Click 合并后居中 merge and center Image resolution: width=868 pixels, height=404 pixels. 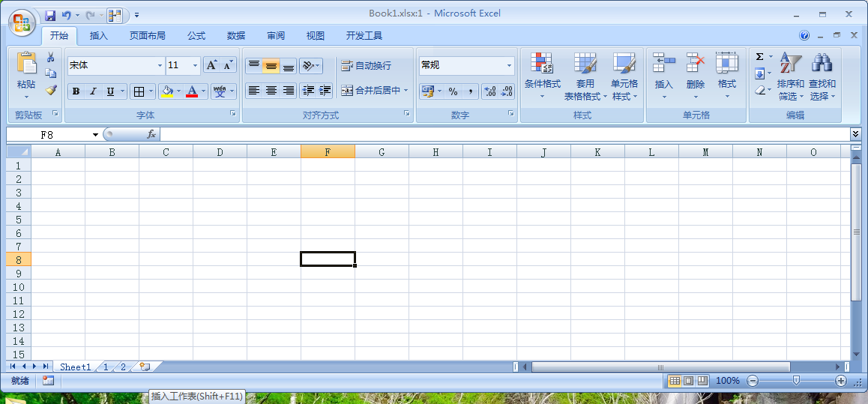(x=370, y=90)
